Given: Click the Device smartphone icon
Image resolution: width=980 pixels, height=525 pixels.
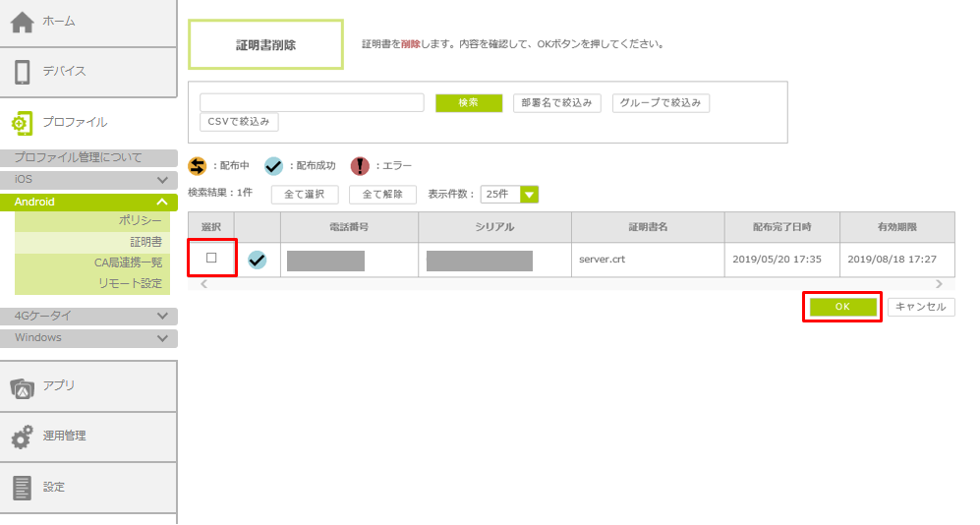Looking at the screenshot, I should point(22,71).
